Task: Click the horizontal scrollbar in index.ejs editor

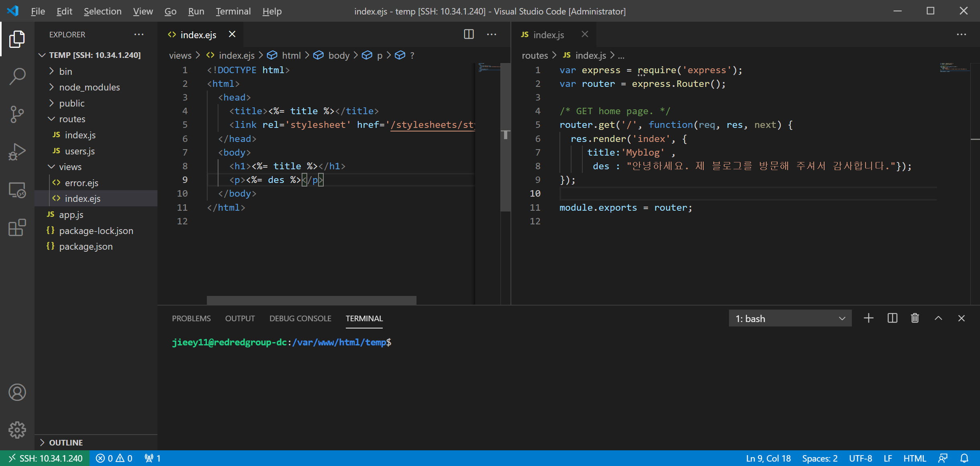Action: 311,300
